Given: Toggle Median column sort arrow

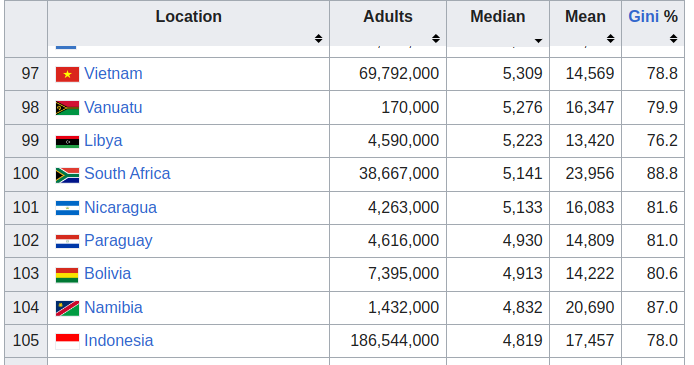Looking at the screenshot, I should click(x=538, y=40).
